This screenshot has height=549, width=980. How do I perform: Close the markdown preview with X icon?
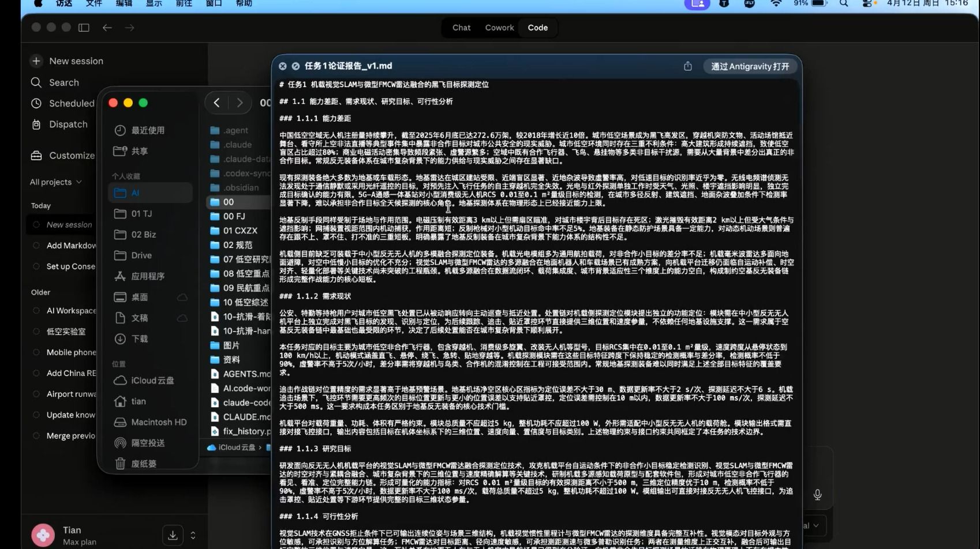click(283, 66)
